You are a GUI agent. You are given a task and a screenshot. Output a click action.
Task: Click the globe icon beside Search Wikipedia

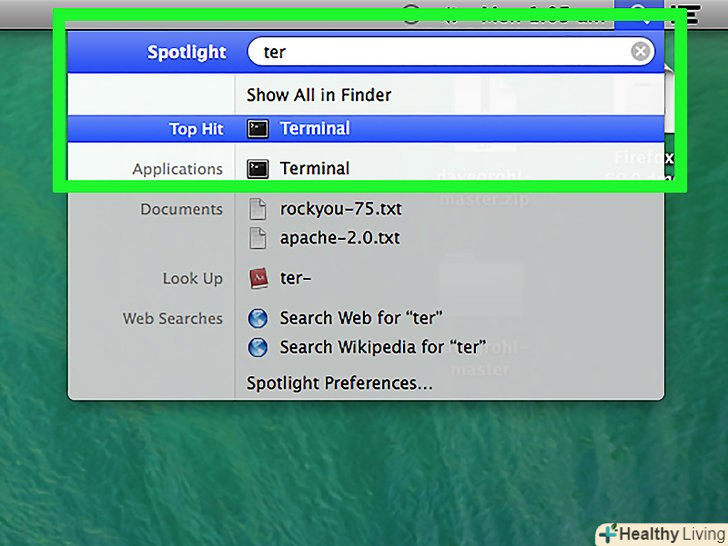point(258,347)
